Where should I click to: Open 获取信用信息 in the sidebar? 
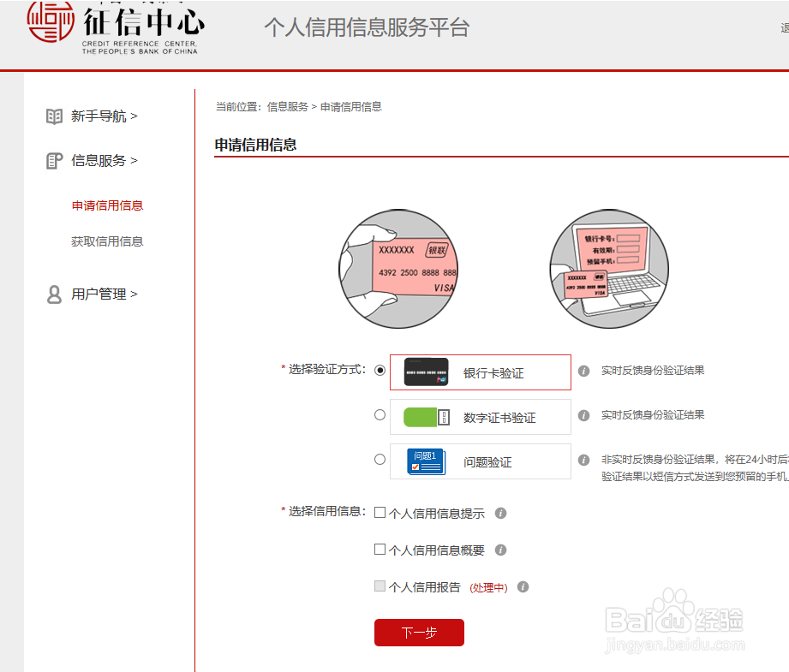[x=107, y=241]
